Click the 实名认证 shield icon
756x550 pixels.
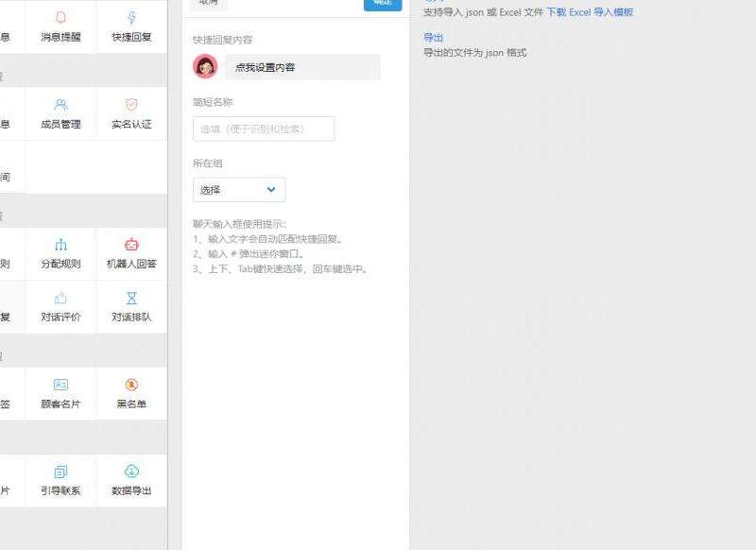[131, 105]
